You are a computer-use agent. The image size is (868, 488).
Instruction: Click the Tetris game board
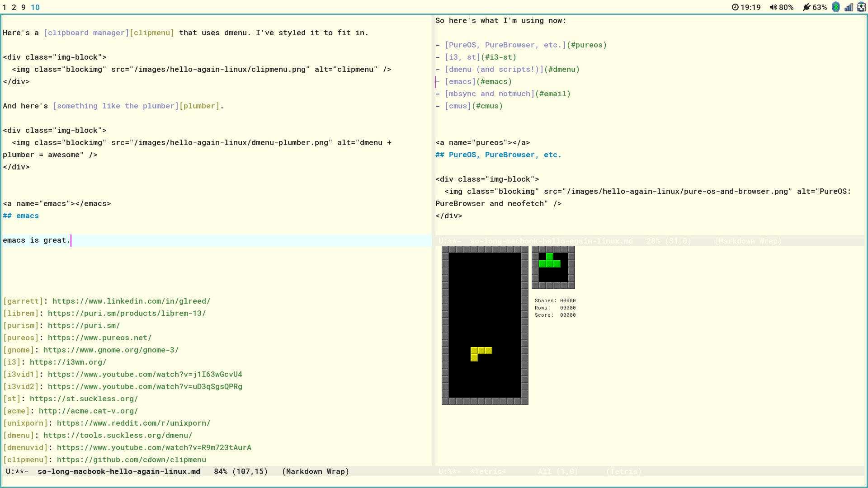pos(485,324)
